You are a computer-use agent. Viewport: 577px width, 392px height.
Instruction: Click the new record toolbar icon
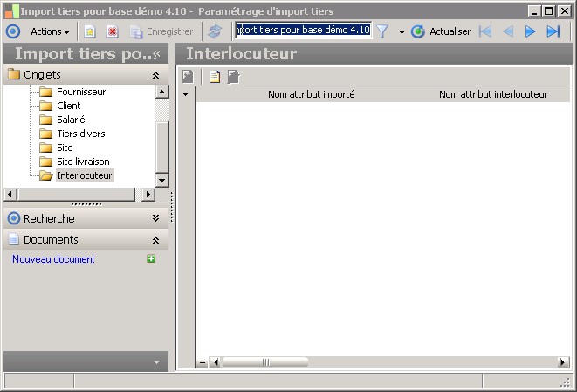coord(90,31)
